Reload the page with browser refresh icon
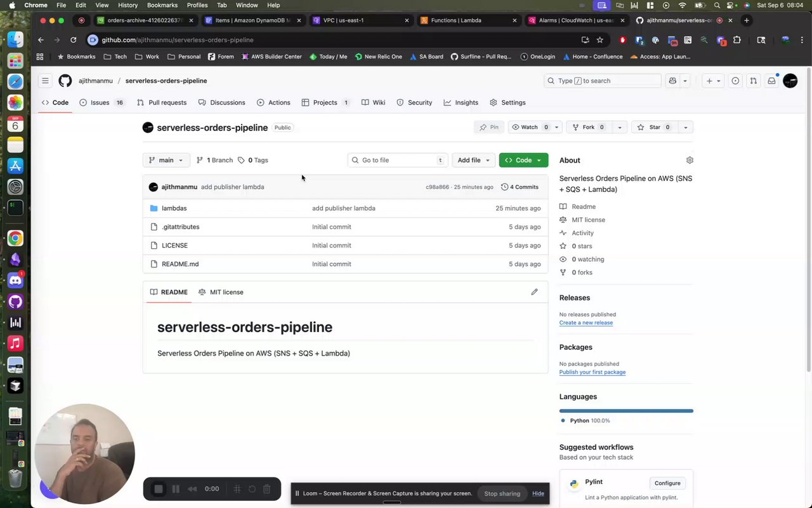 [73, 39]
